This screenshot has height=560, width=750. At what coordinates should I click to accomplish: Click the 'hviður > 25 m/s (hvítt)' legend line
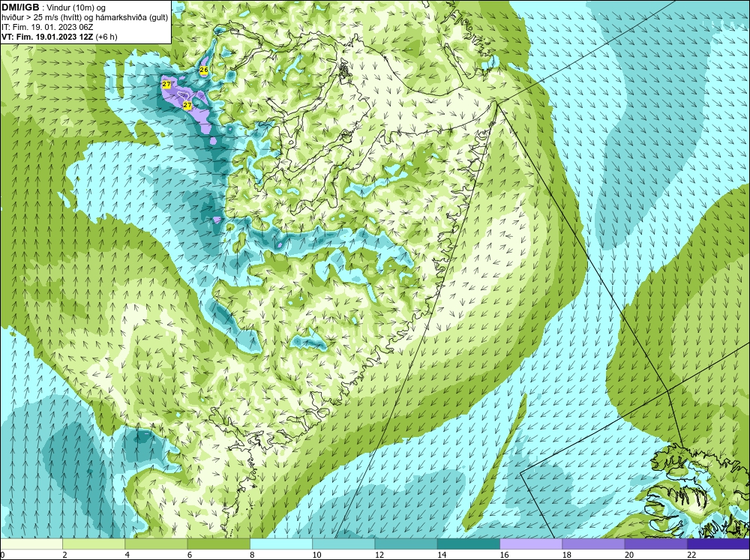(x=40, y=18)
